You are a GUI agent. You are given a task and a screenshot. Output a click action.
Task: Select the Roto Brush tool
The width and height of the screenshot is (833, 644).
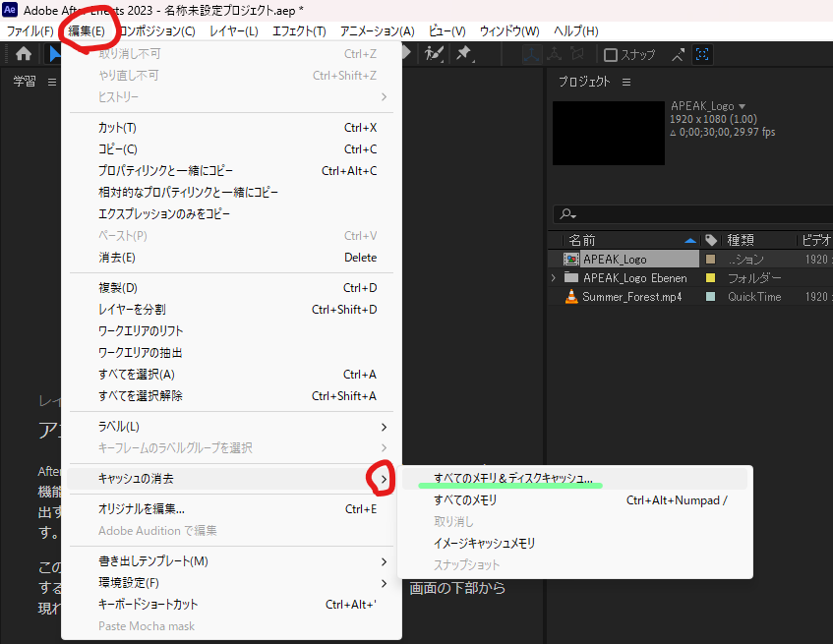point(434,54)
